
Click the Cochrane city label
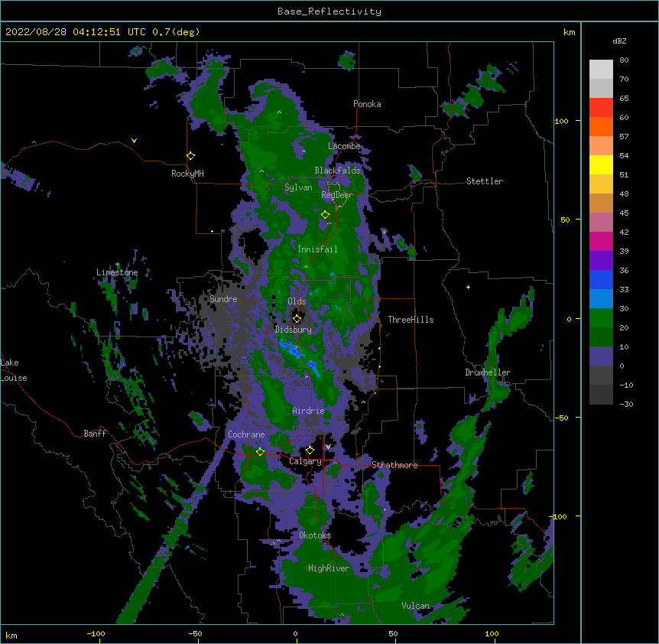(246, 434)
